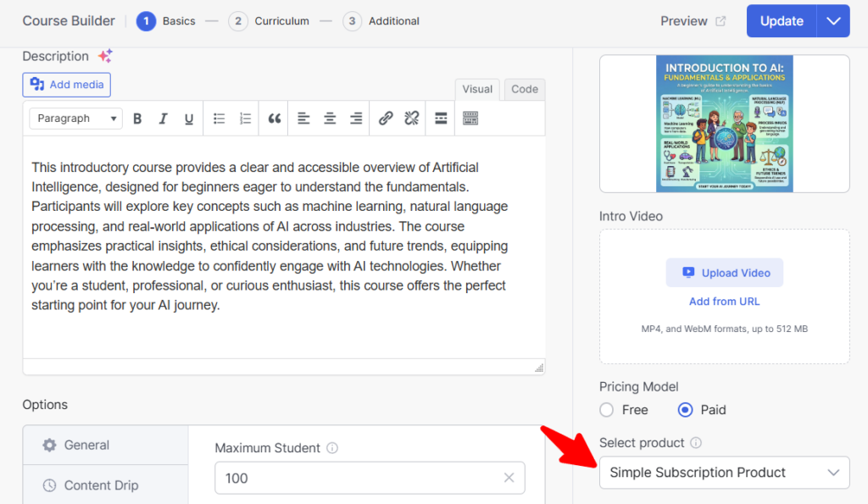Toggle the editor toolbar icon

coord(470,119)
